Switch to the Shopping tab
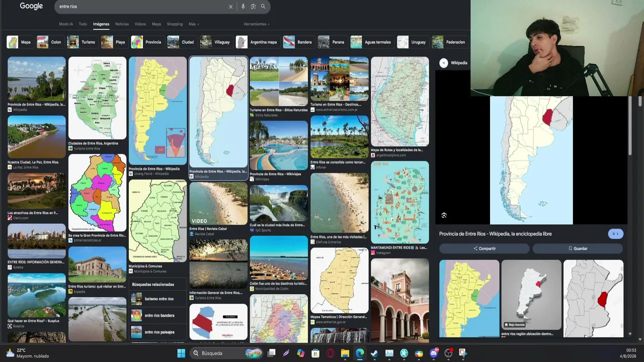644x362 pixels. 175,24
